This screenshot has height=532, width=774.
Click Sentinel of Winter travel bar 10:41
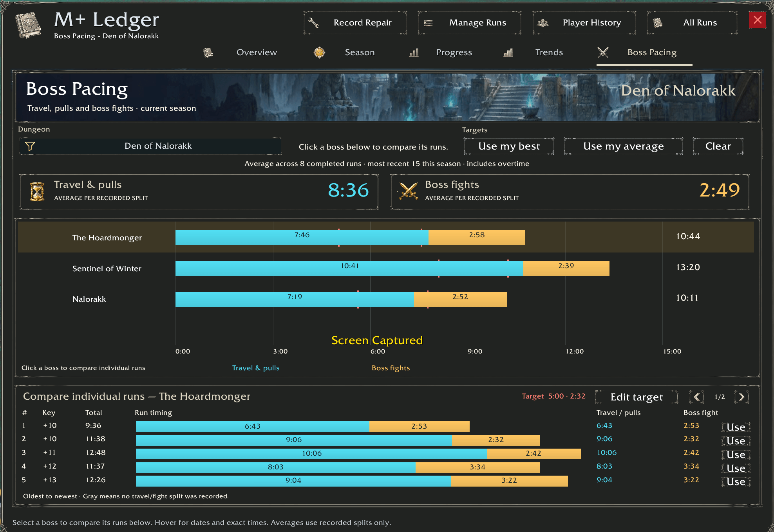click(x=349, y=268)
